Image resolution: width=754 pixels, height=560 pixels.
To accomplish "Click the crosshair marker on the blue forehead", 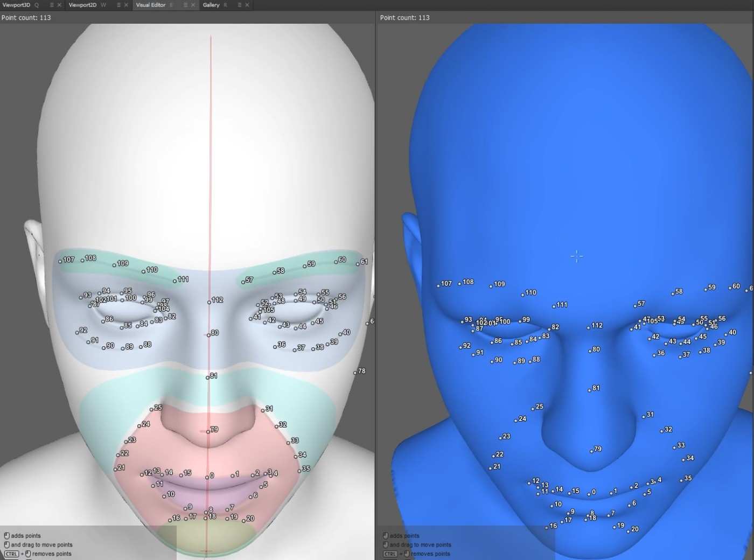I will 576,256.
